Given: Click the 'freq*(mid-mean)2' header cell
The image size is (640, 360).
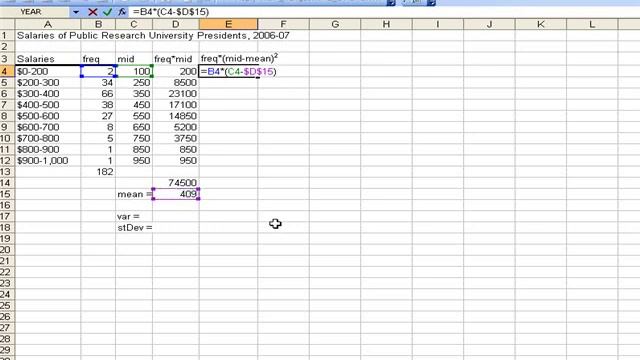Looking at the screenshot, I should coord(239,58).
